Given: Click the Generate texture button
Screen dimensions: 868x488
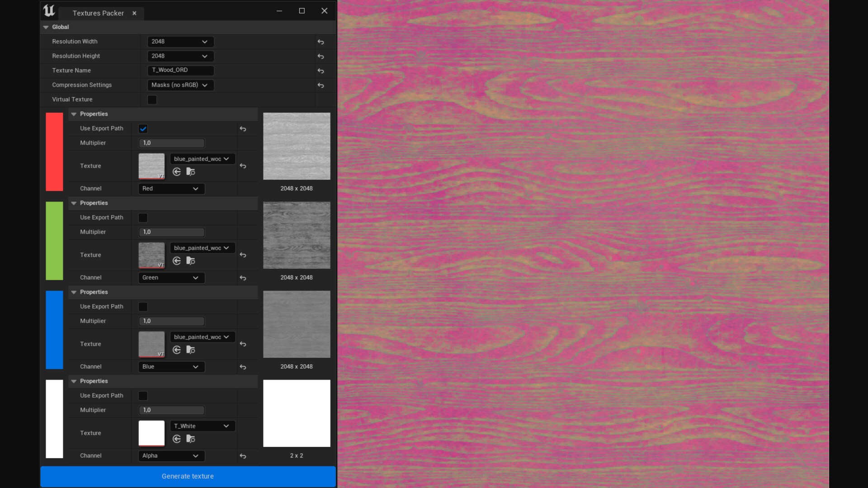Looking at the screenshot, I should [188, 476].
